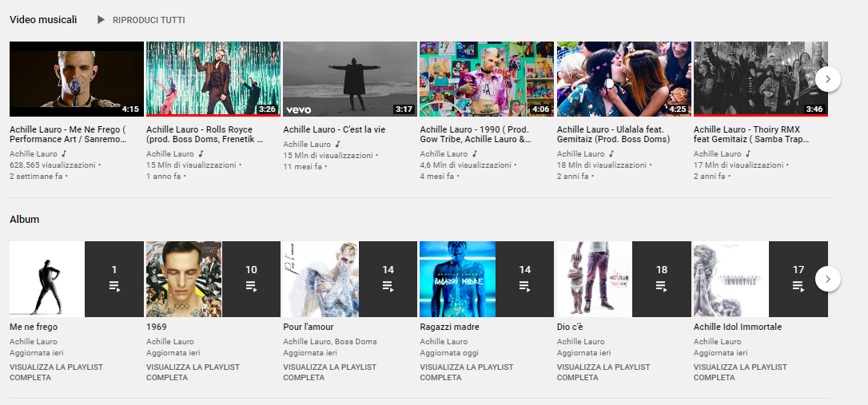
Task: Click playlist icon on Dio c'è album
Action: 662,286
